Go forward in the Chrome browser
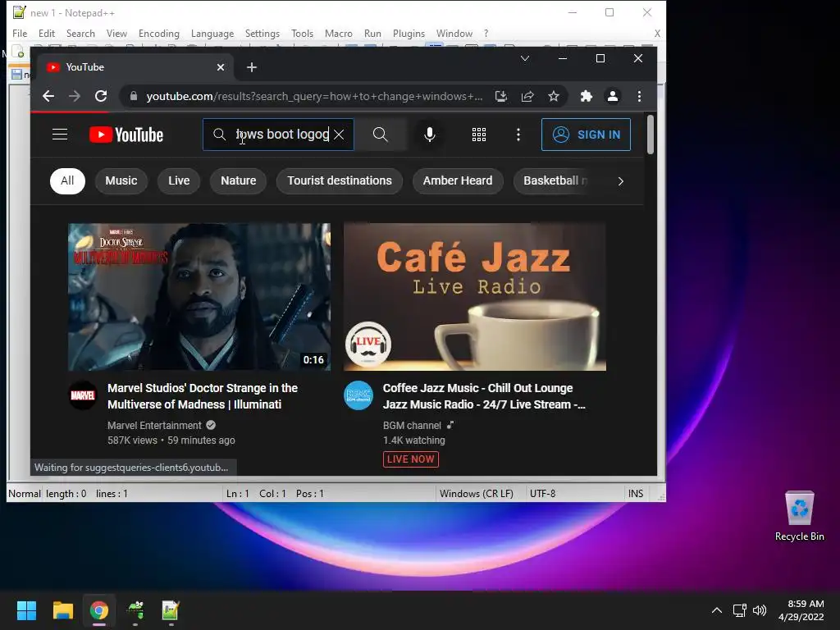 click(x=75, y=96)
